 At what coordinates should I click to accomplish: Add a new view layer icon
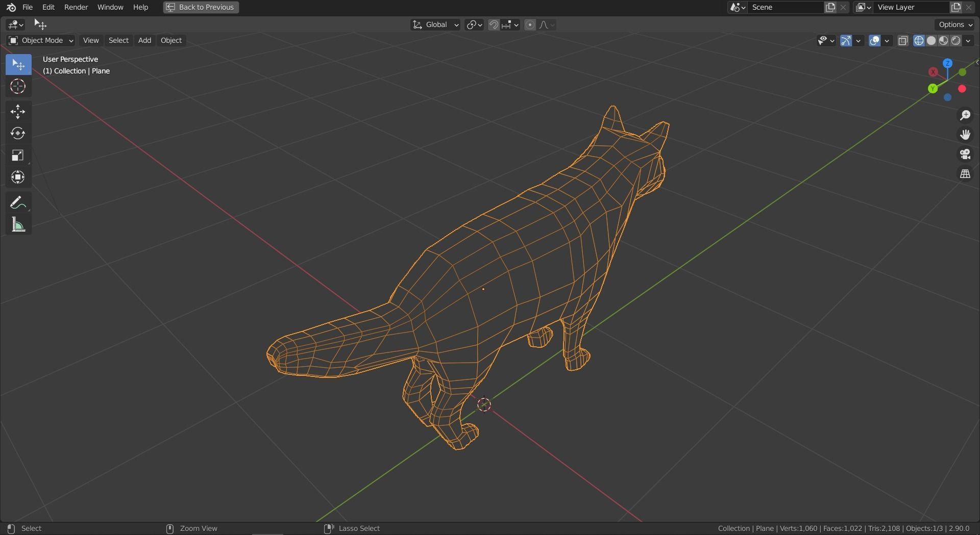click(956, 7)
